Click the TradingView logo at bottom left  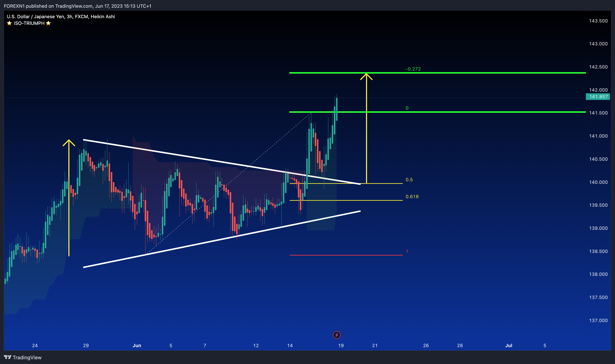(22, 357)
